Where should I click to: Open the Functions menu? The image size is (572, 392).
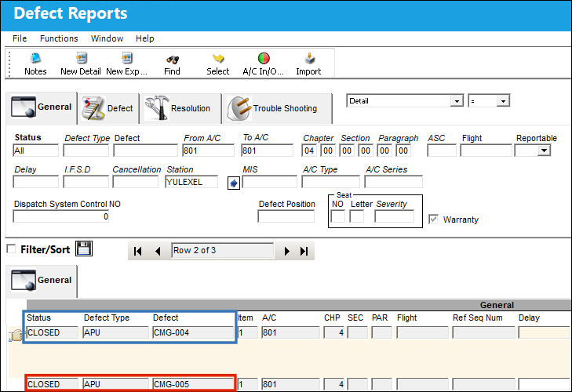59,38
